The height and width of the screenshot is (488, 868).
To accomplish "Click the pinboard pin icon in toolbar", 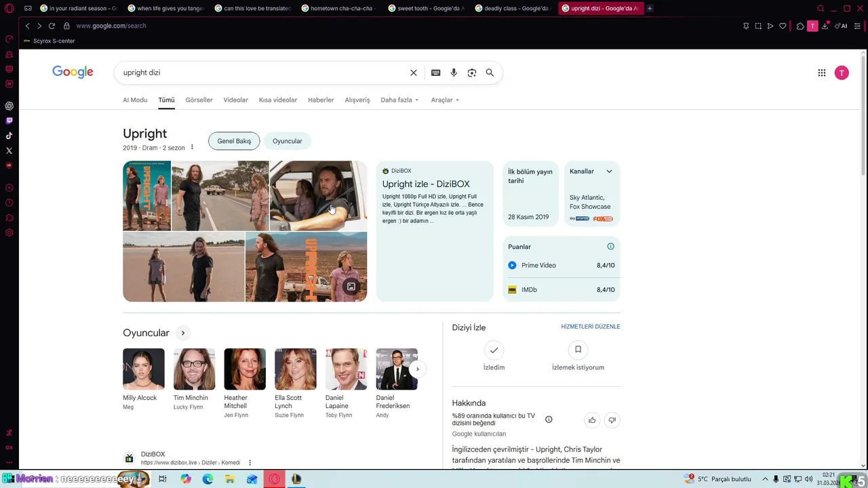I will (746, 26).
